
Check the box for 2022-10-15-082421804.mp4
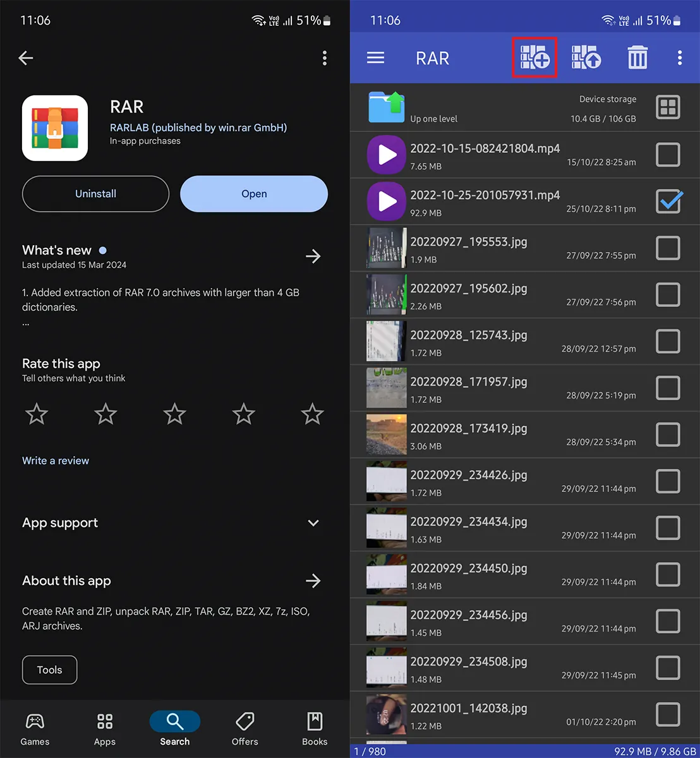coord(668,155)
